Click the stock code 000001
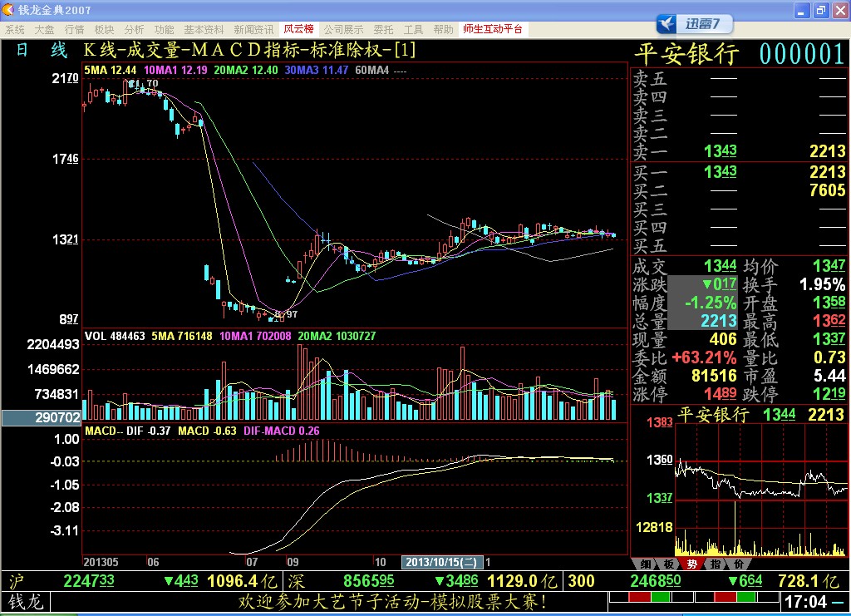Screen dimensions: 851x616 click(x=802, y=54)
